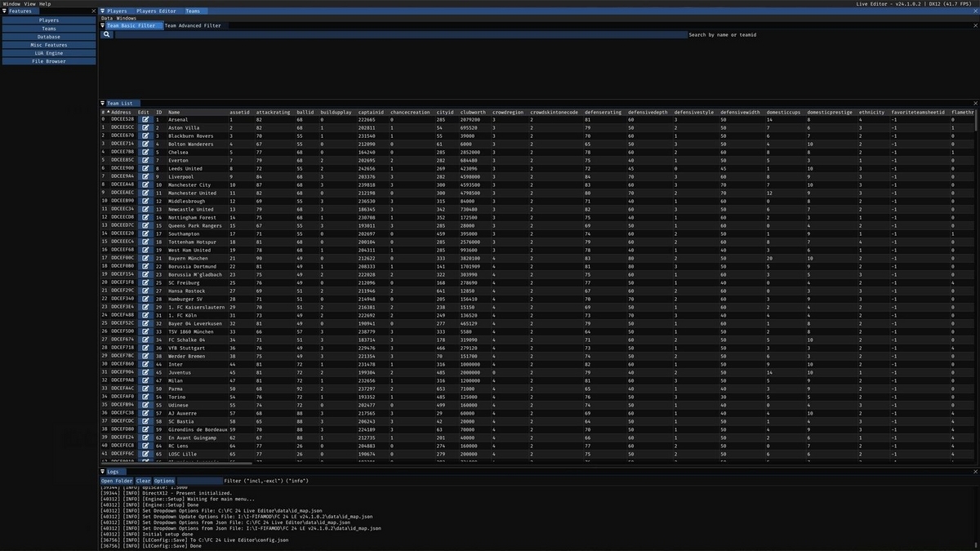Viewport: 980px width, 551px height.
Task: Open the Database feature
Action: click(49, 37)
